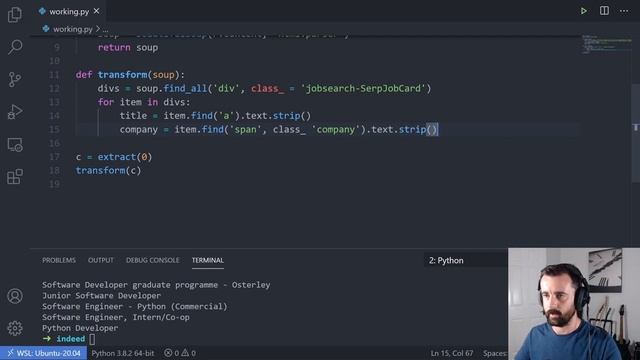Open the '2: Python' terminal dropdown
The height and width of the screenshot is (360, 640).
click(466, 260)
